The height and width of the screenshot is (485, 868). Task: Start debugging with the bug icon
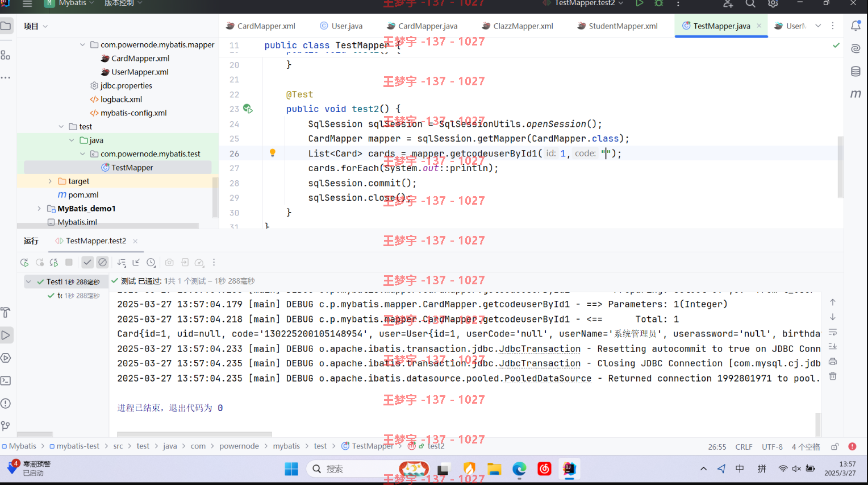click(x=659, y=3)
